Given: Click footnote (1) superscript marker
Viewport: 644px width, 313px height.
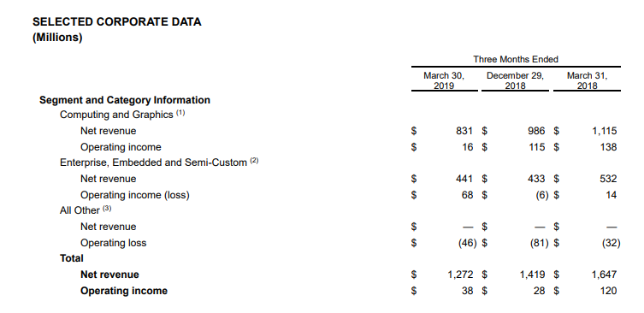Looking at the screenshot, I should coord(180,113).
